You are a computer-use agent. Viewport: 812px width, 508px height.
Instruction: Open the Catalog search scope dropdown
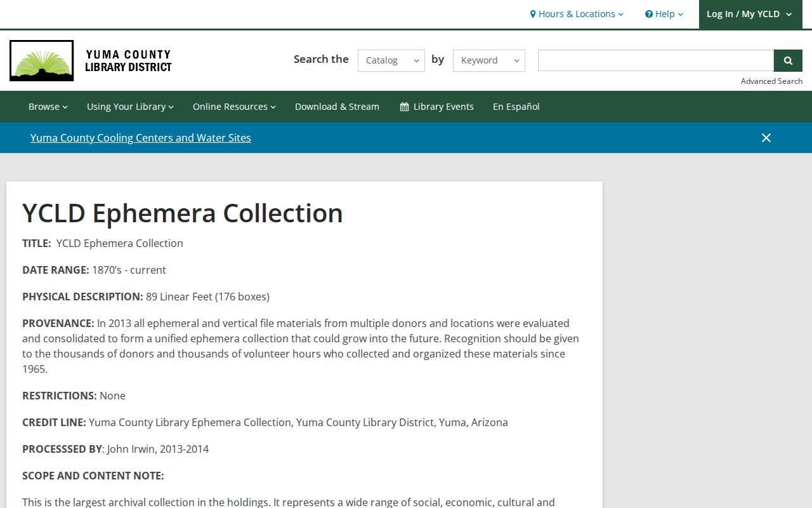coord(391,60)
